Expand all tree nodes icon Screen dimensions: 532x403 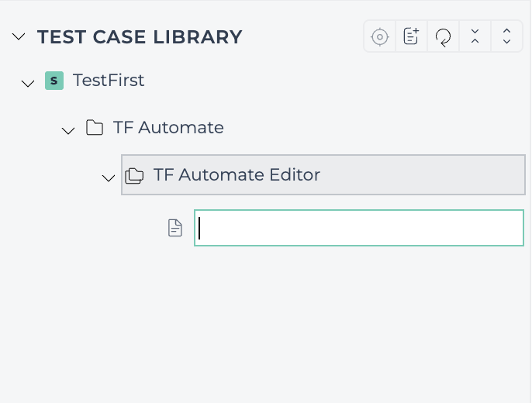click(x=506, y=36)
